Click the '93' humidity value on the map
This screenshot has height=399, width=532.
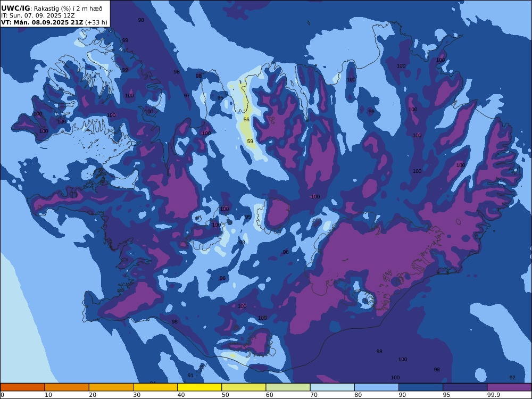tap(242, 242)
